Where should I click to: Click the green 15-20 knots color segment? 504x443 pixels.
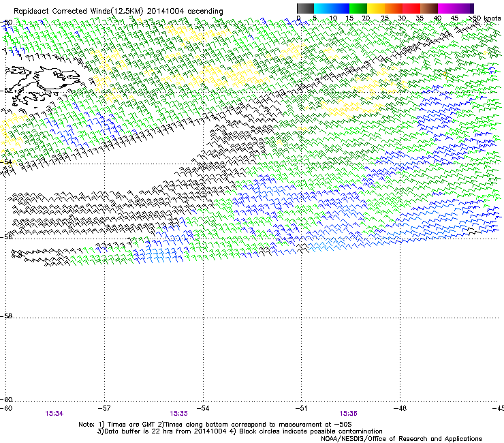click(x=358, y=8)
